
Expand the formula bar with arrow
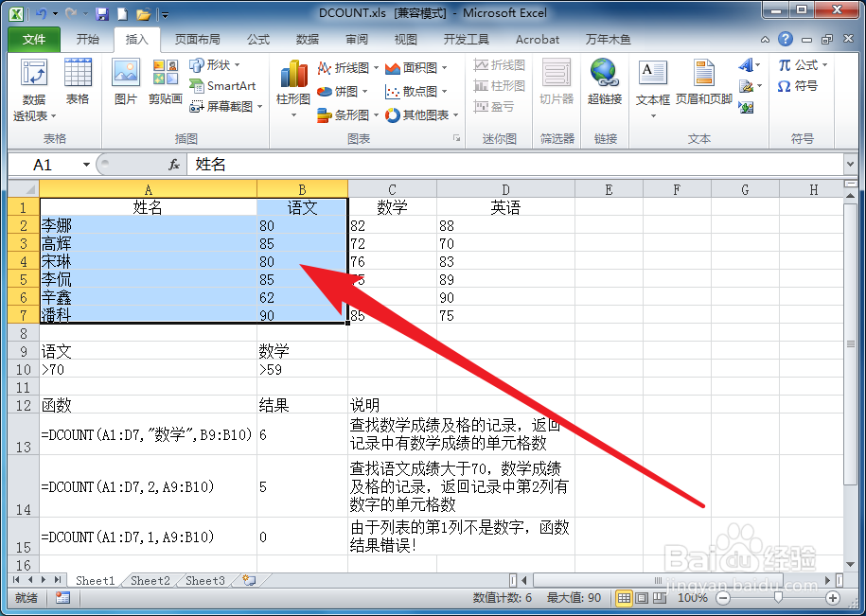849,164
